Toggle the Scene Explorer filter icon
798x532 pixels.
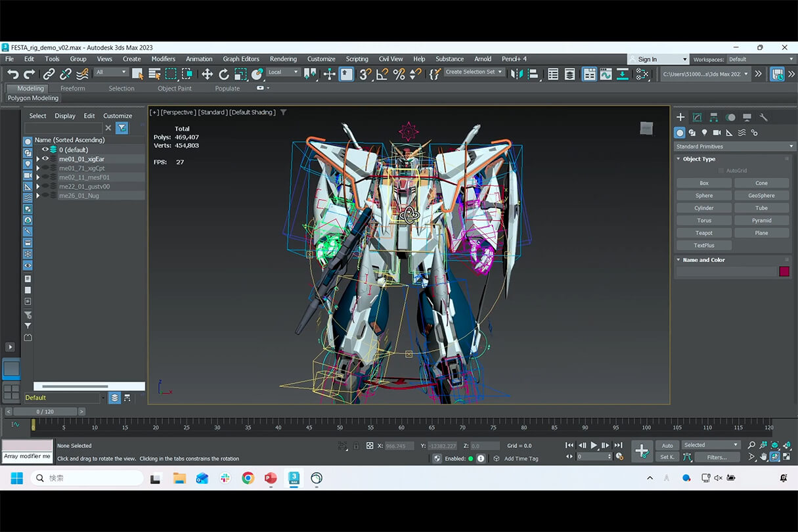point(122,127)
